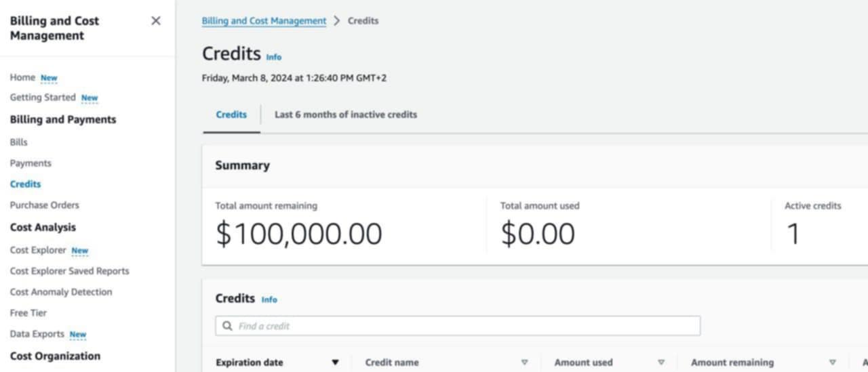Viewport: 868px width, 372px height.
Task: Click the Find a credit search field
Action: pos(458,326)
